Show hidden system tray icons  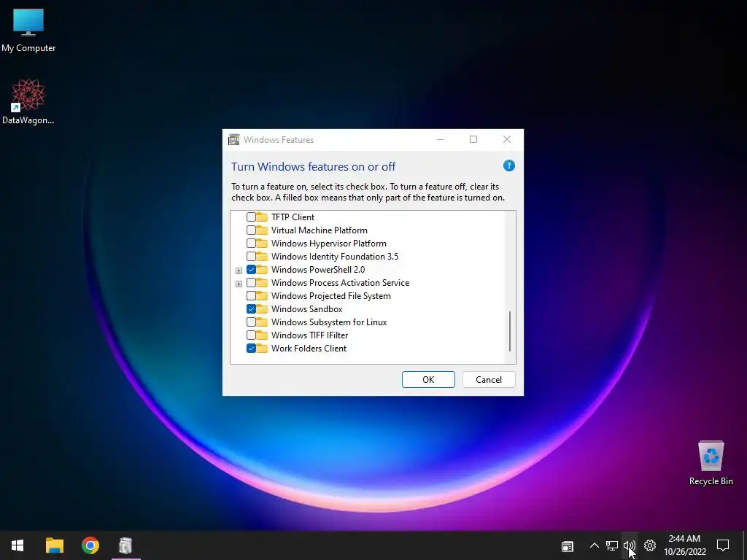coord(594,545)
